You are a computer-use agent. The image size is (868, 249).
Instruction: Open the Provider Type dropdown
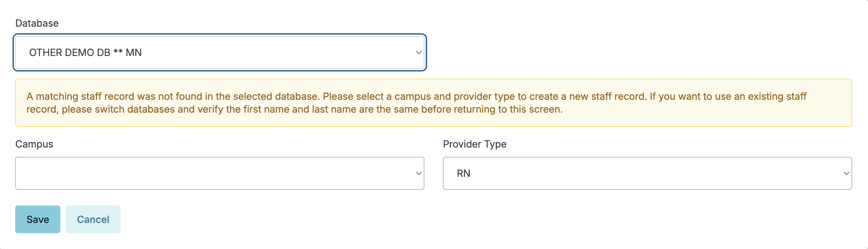coord(647,173)
